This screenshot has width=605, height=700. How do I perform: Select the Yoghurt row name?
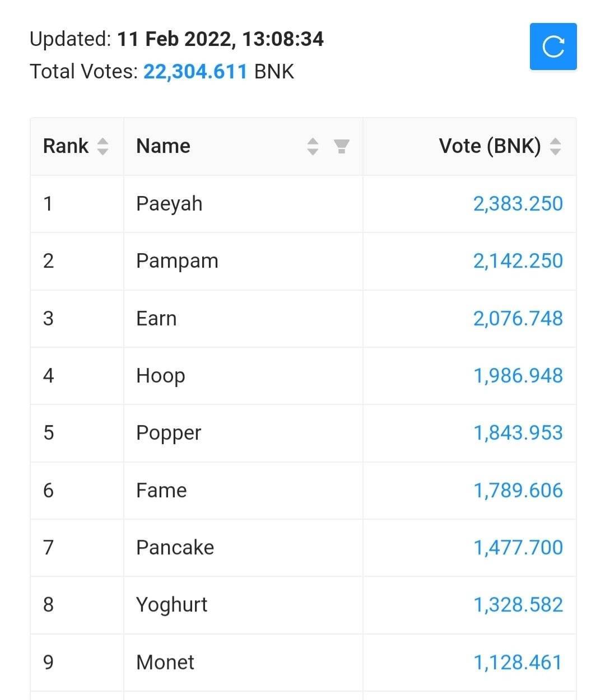coord(171,605)
